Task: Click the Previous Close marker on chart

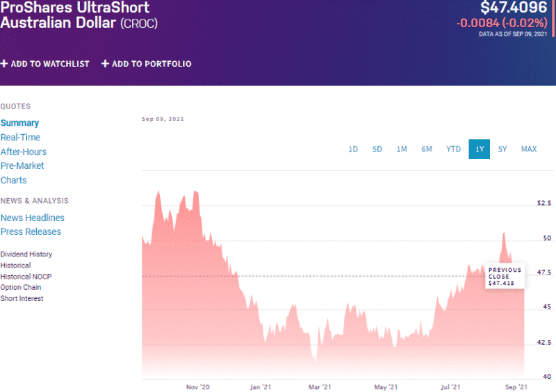Action: (x=505, y=277)
